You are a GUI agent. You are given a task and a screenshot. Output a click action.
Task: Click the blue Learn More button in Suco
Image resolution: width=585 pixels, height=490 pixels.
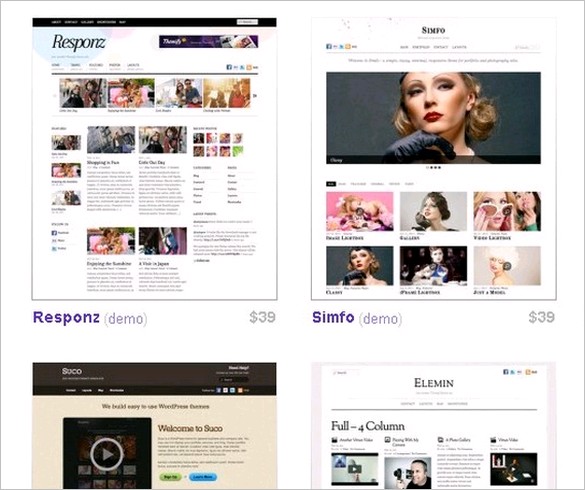click(x=203, y=477)
